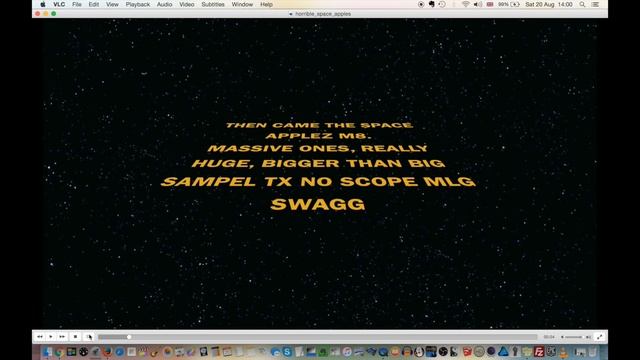Open Notification Center list icon
This screenshot has width=640, height=360.
click(x=596, y=4)
